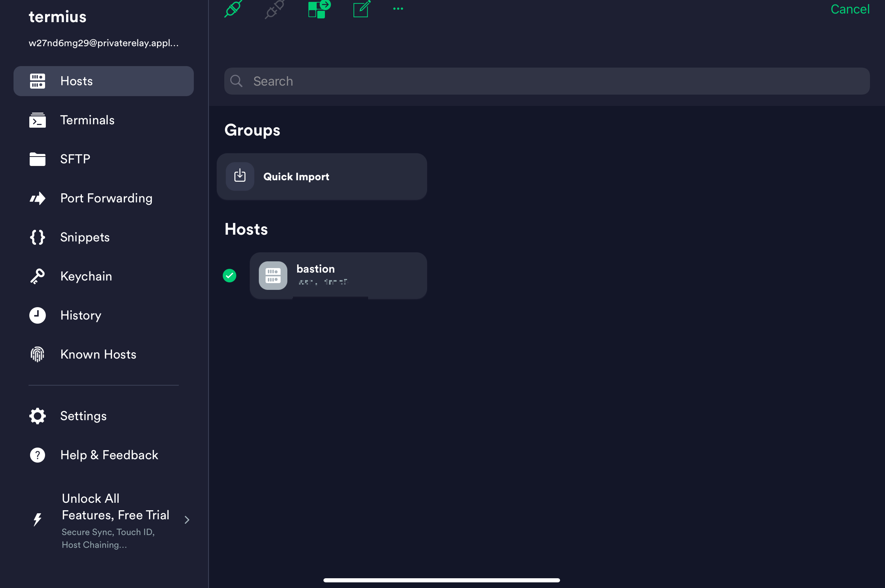Open the Keychain section
885x588 pixels.
104,276
